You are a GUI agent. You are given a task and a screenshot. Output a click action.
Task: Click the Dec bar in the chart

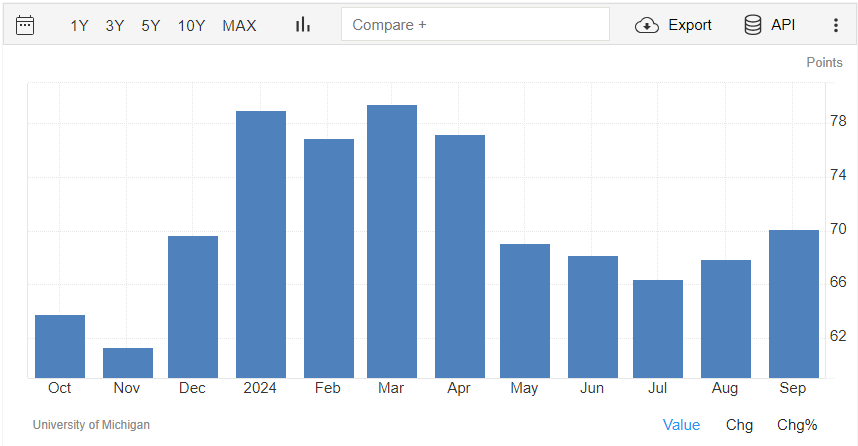pos(193,307)
